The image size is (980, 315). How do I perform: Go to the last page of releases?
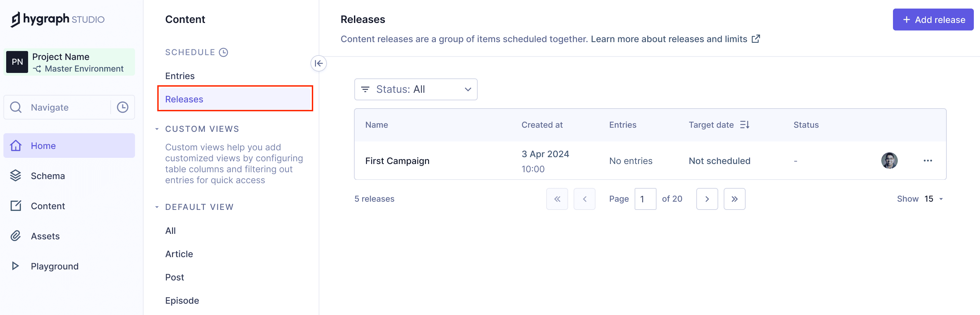tap(734, 199)
